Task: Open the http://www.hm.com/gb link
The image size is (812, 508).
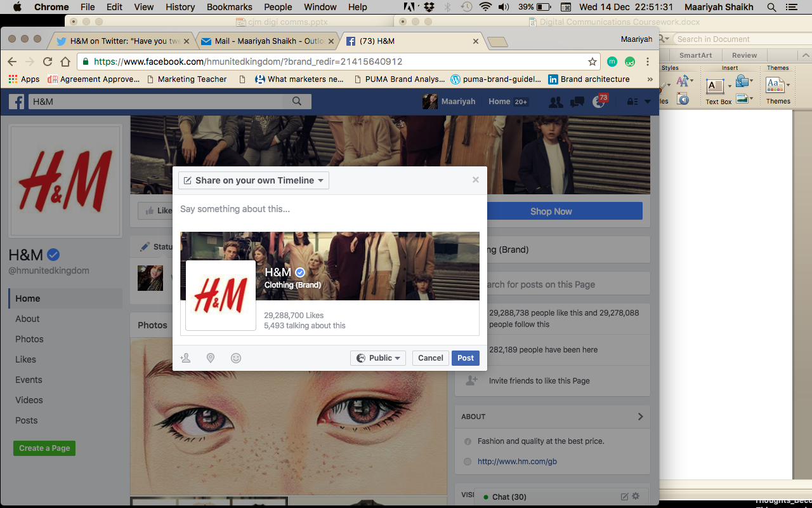Action: [x=517, y=462]
